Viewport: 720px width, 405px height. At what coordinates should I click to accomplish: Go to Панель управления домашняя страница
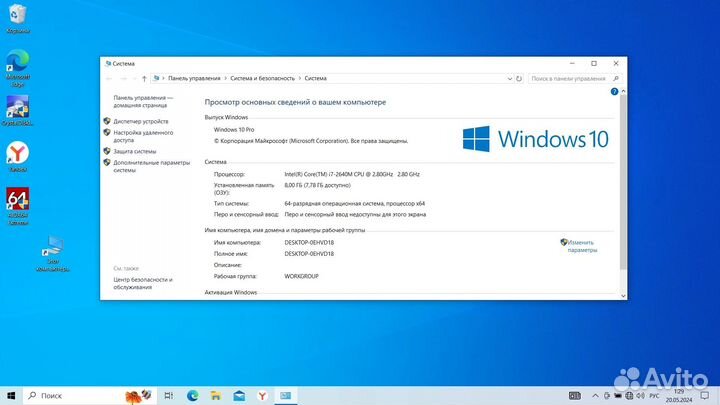tap(143, 101)
